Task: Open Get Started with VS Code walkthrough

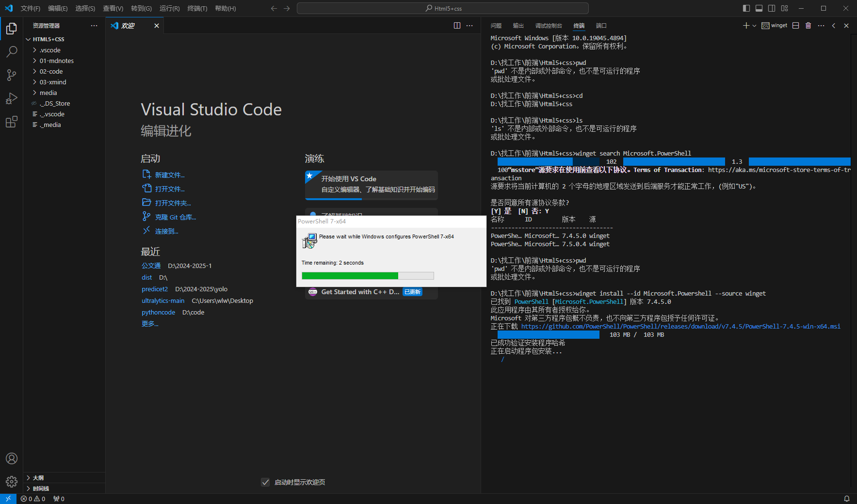Action: (x=372, y=184)
